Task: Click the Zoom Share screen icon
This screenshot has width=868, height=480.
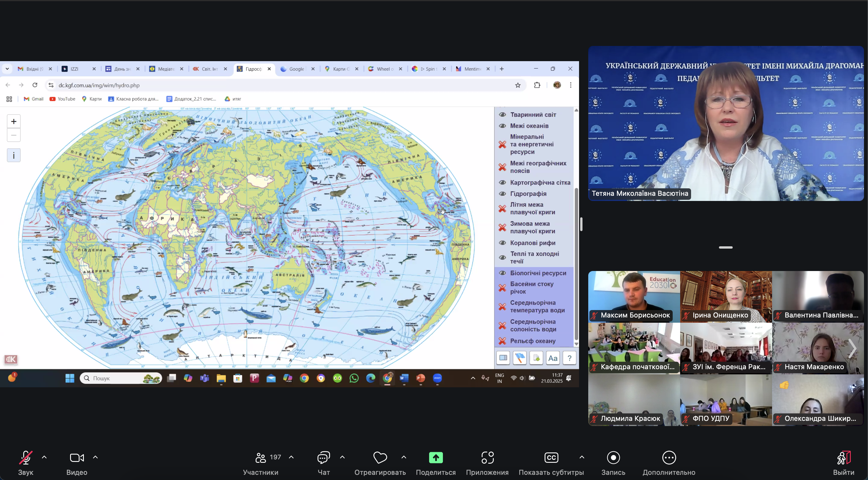Action: click(436, 458)
